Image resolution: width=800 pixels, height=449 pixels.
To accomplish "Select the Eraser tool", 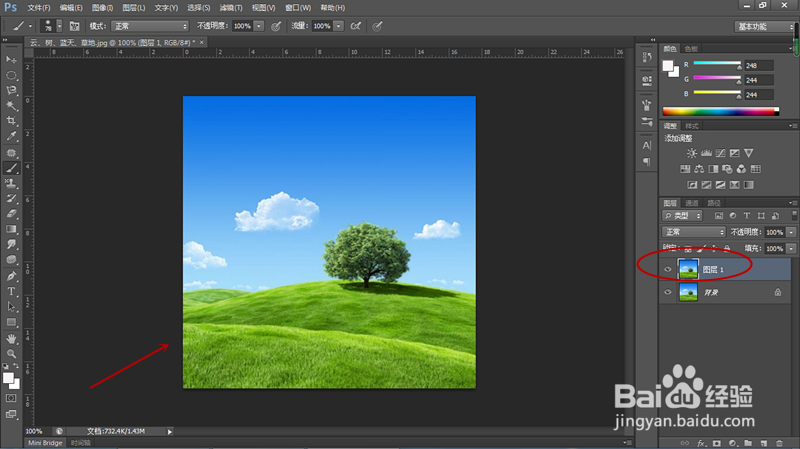I will [11, 214].
